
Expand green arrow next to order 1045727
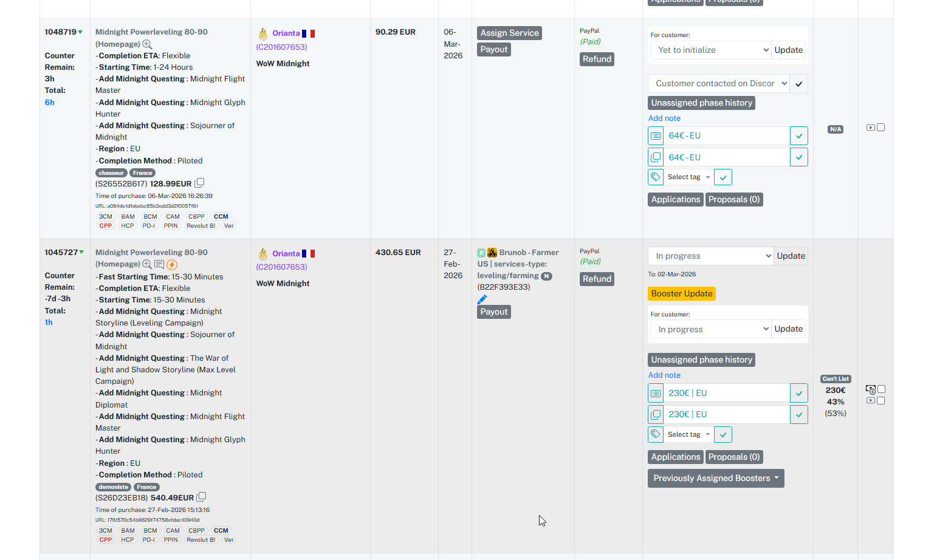pos(81,252)
